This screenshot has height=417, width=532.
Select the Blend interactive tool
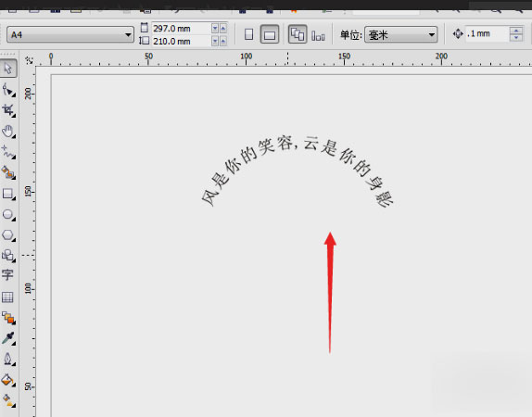[x=8, y=318]
